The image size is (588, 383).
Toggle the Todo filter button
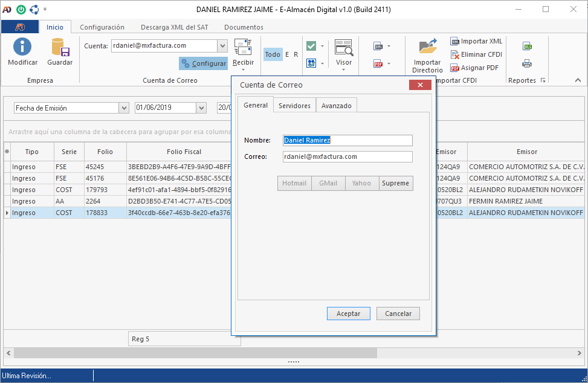[x=273, y=54]
